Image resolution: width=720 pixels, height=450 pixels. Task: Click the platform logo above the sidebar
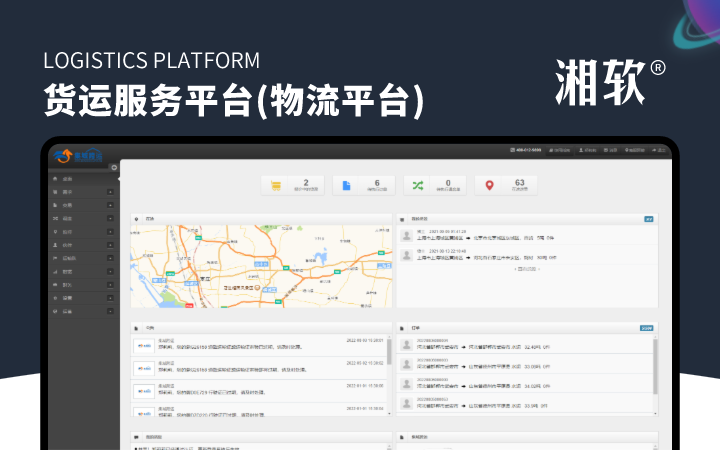(x=77, y=154)
